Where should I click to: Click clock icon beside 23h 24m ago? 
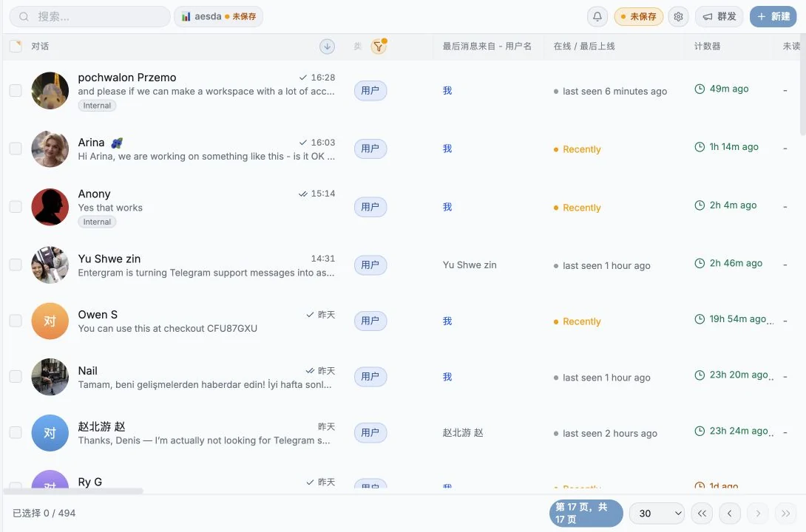click(700, 431)
